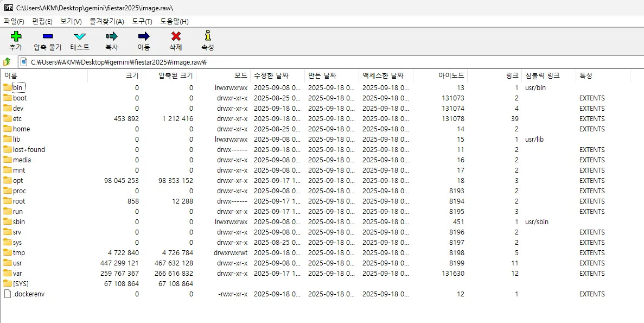
Task: Click the Move (이동) arrow icon
Action: click(143, 37)
